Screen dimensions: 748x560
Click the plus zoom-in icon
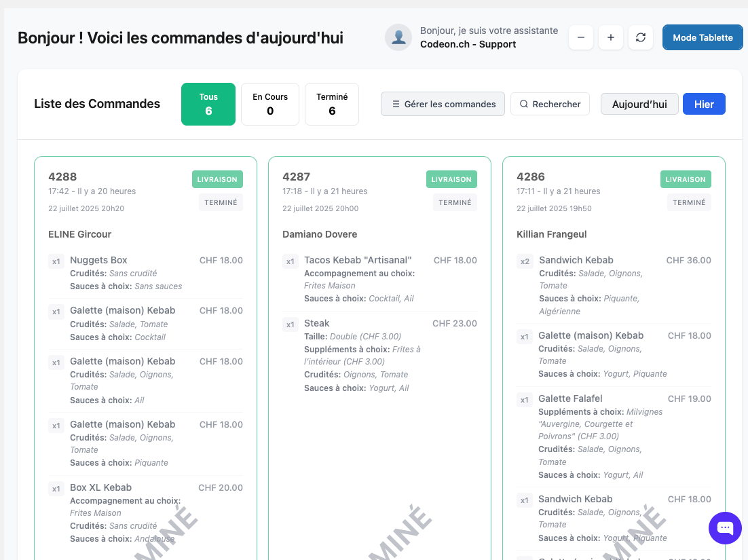click(611, 37)
